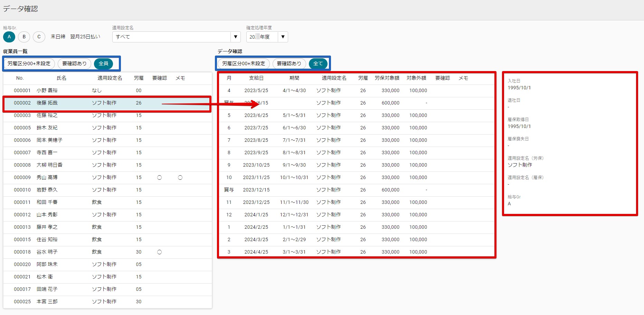Click ソフト制作 under 適用設定名(労保)
This screenshot has width=644, height=315.
[x=520, y=165]
